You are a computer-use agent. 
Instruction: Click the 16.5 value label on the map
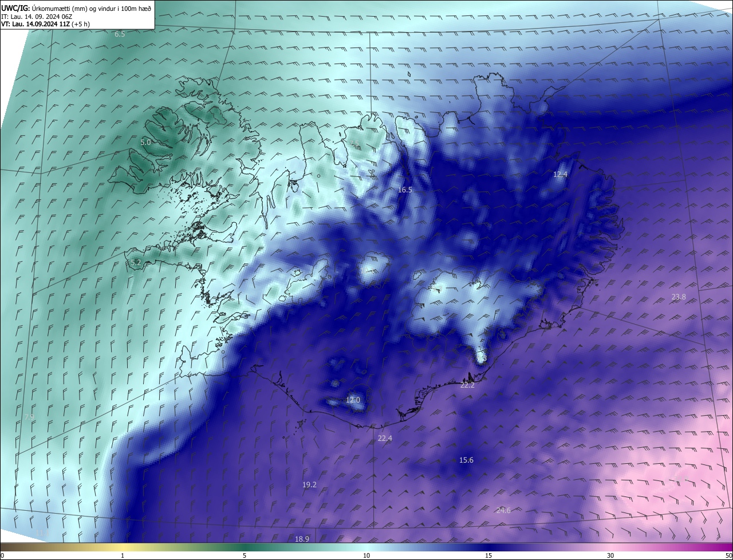pyautogui.click(x=405, y=190)
